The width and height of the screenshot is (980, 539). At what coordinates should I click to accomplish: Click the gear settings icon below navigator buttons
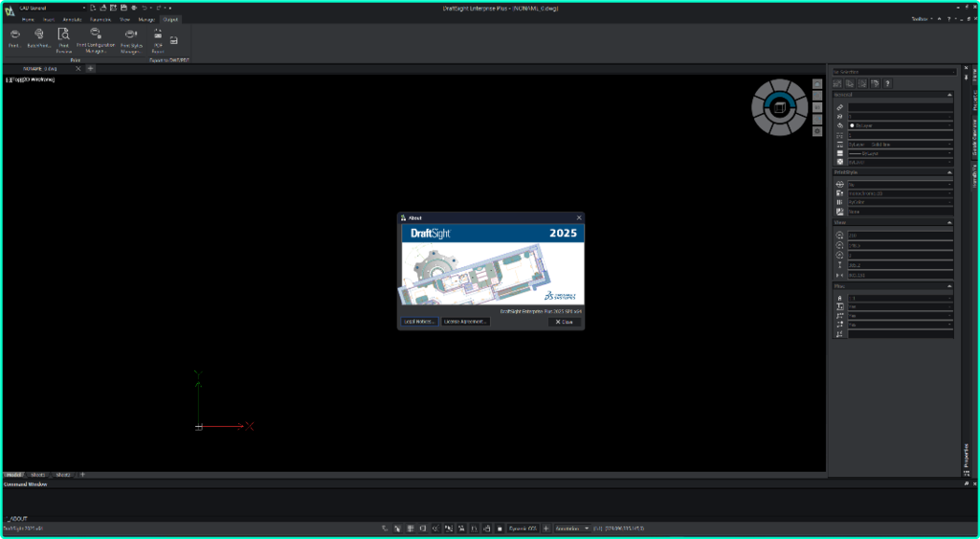pos(817,131)
